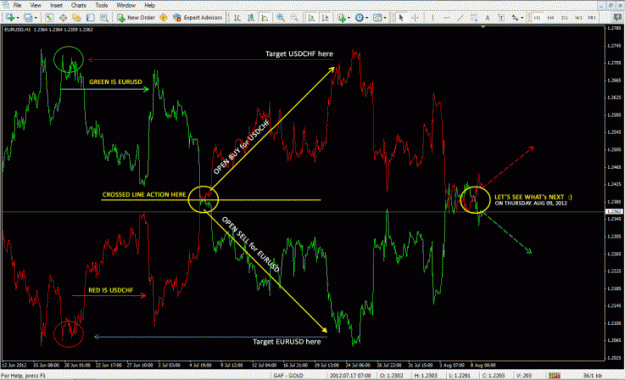The height and width of the screenshot is (380, 625).
Task: Select the trendline drawing tool
Action: point(460,18)
